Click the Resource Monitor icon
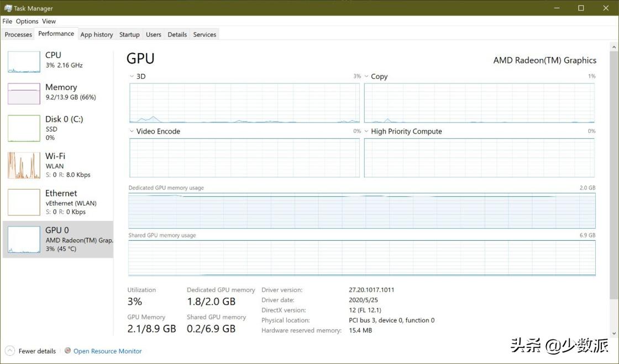 tap(68, 351)
